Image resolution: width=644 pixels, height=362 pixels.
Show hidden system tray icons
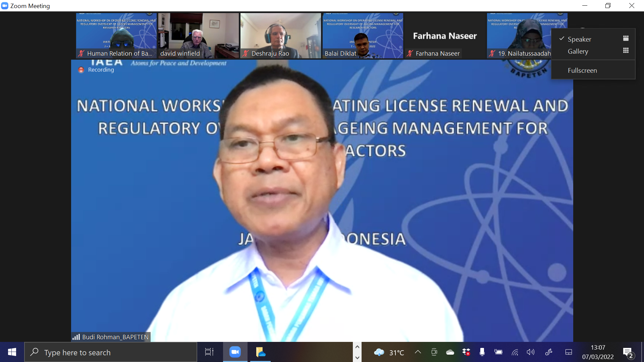click(x=418, y=352)
